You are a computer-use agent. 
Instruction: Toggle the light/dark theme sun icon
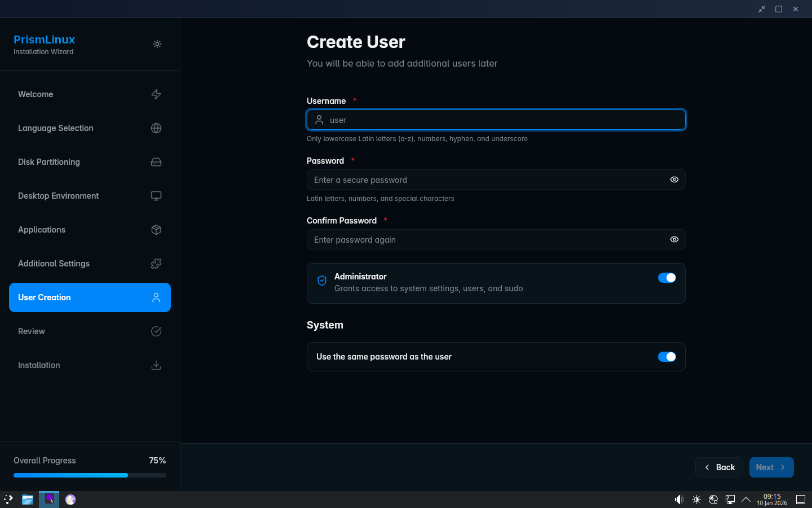point(157,44)
